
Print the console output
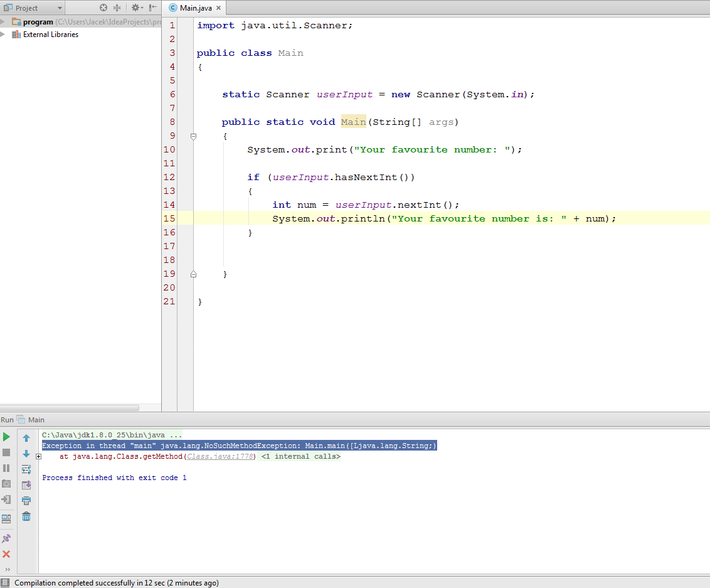pyautogui.click(x=26, y=501)
